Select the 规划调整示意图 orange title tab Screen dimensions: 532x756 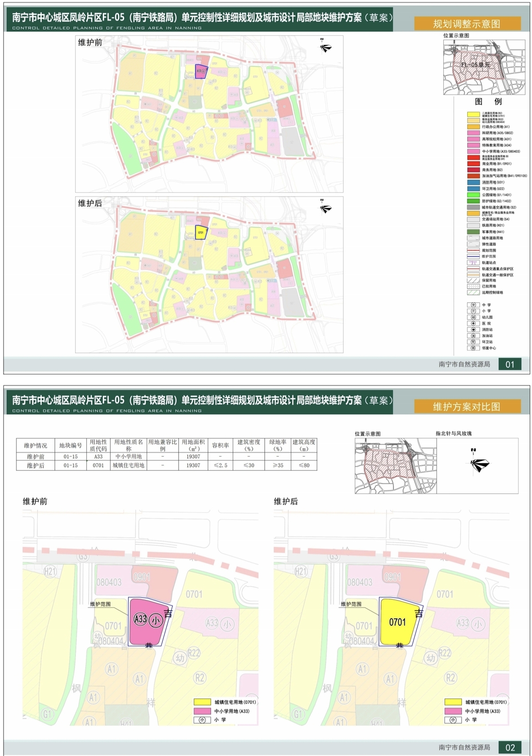(467, 24)
